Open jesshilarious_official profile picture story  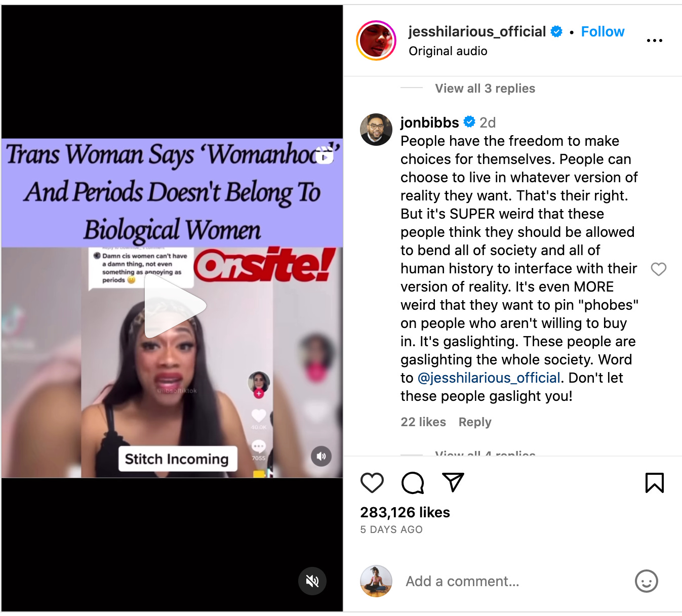click(376, 40)
